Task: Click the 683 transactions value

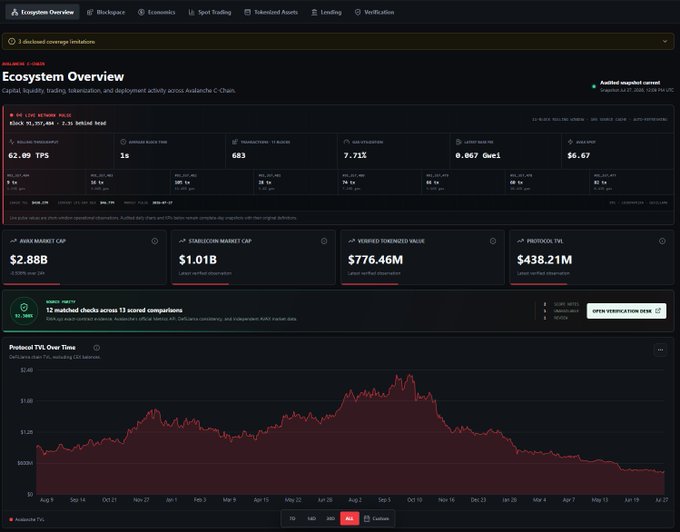Action: point(239,156)
